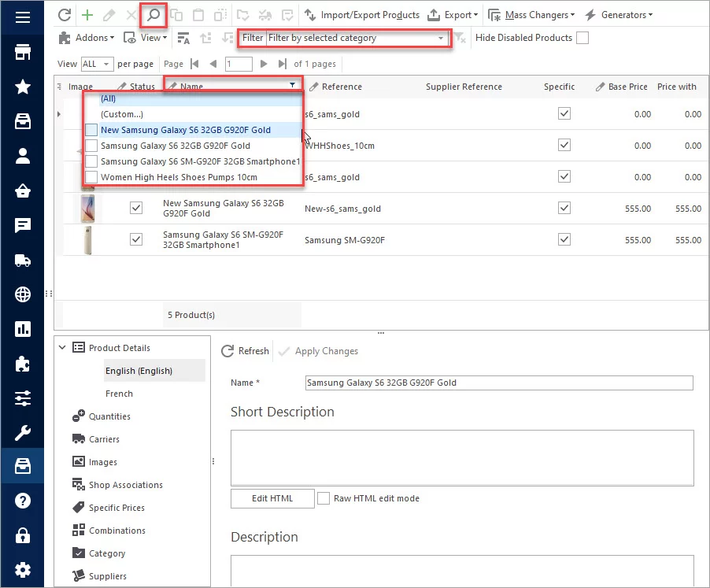Go to the last page of products
This screenshot has height=588, width=710.
[x=282, y=64]
